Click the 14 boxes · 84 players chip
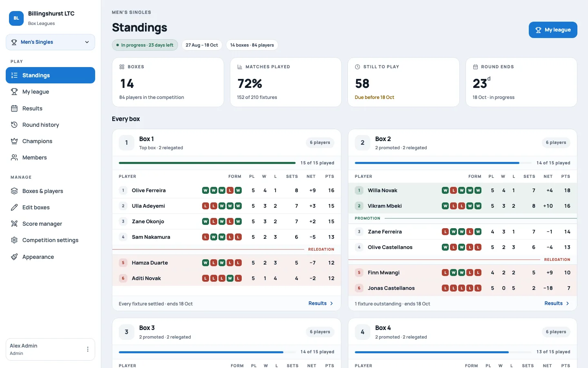This screenshot has width=588, height=368. point(252,45)
